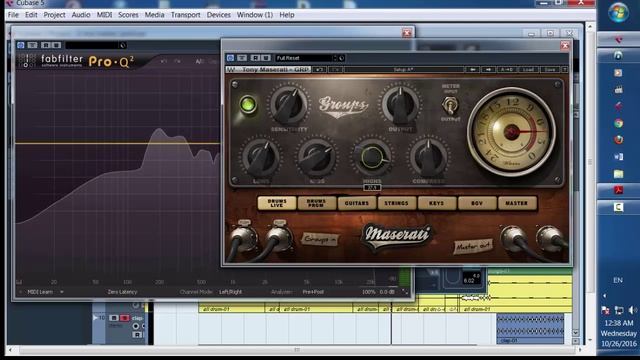Flip the Meter Input/Output toggle switch

[450, 105]
